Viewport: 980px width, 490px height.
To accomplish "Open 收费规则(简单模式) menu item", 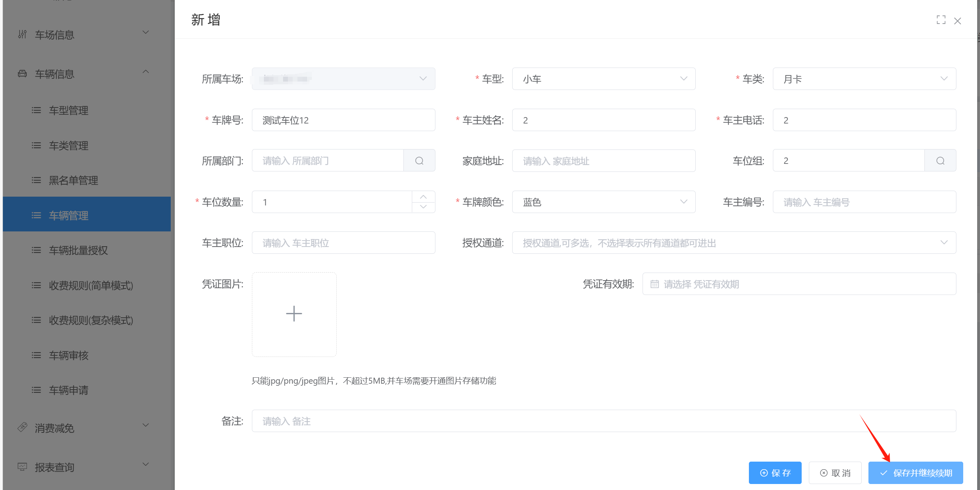I will [87, 285].
